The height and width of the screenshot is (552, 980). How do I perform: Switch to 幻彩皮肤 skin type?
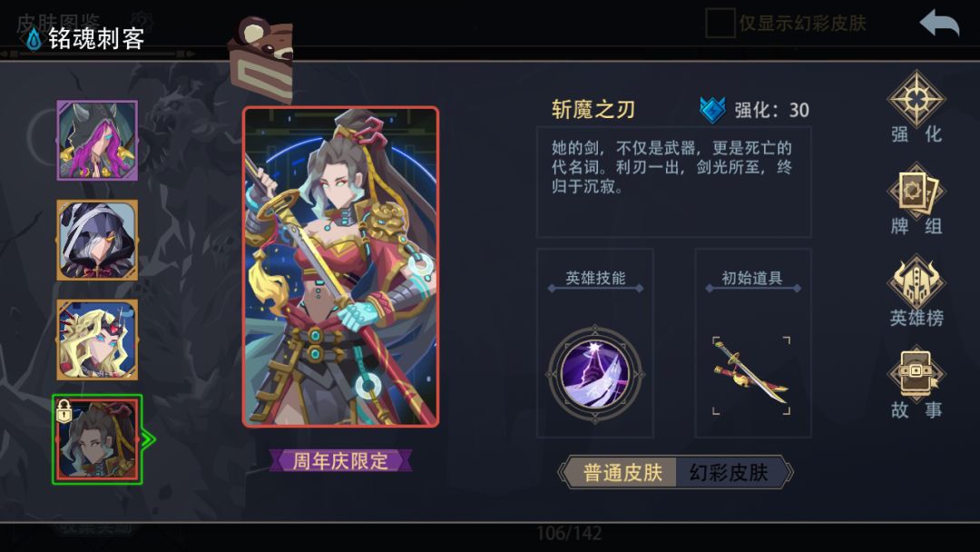click(729, 472)
